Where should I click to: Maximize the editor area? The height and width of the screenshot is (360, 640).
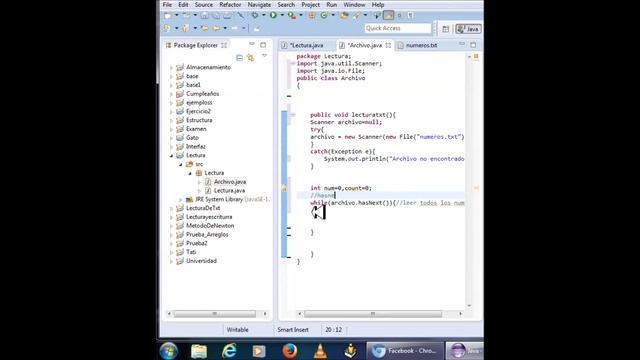pyautogui.click(x=473, y=44)
